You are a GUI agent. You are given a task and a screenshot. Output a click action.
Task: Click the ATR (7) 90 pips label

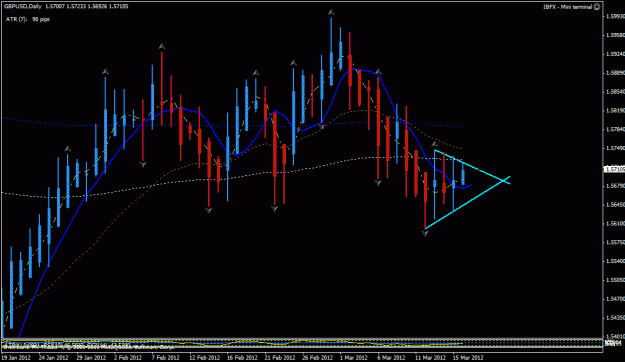point(28,19)
